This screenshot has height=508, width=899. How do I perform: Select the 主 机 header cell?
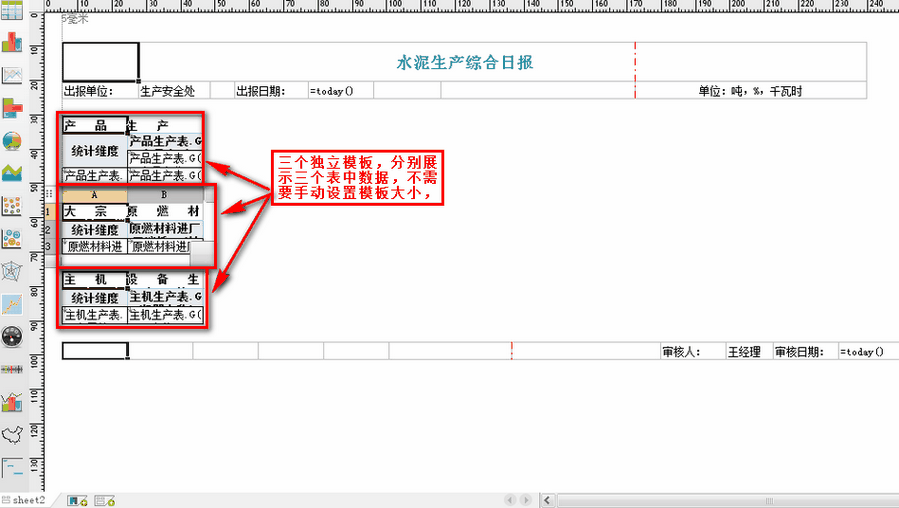95,280
